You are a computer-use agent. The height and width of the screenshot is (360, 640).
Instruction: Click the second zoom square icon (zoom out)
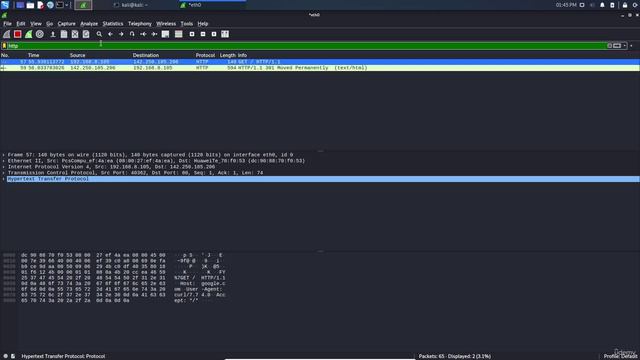203,34
